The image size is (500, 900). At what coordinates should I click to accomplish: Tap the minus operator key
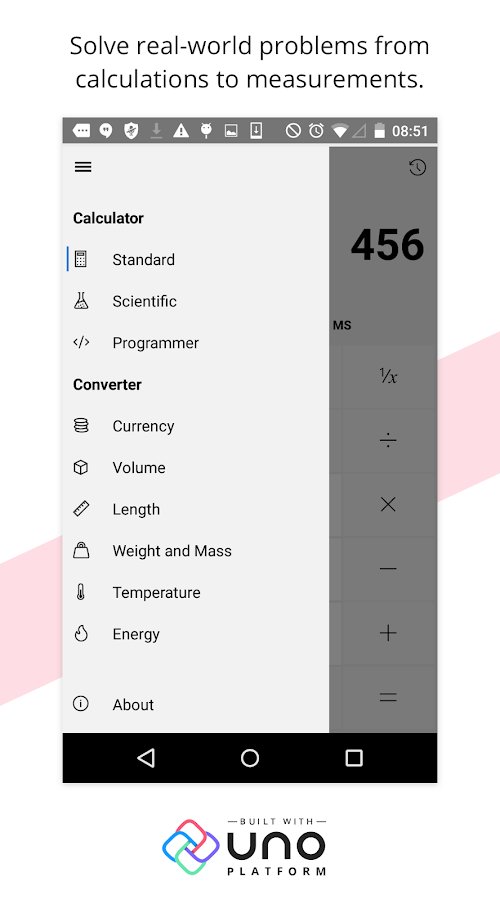(389, 569)
